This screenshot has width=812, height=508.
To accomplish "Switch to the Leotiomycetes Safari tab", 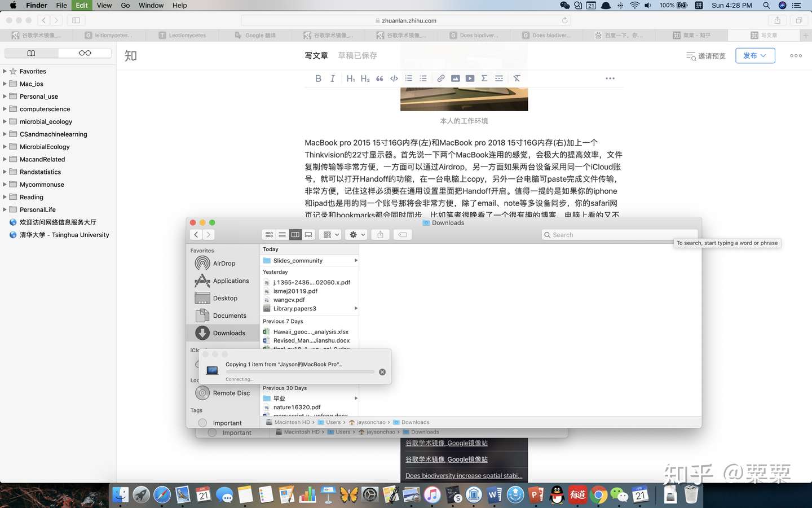I will tap(182, 35).
